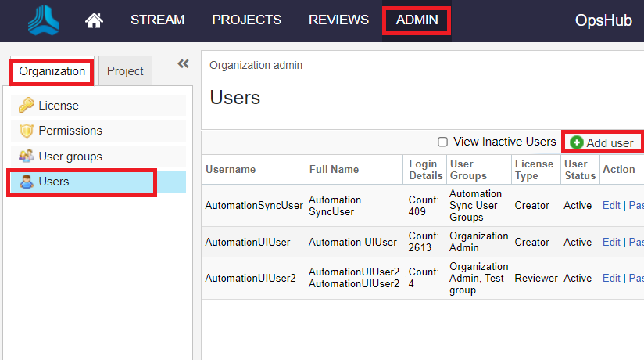Select the Organization tab
The image size is (644, 360).
tap(52, 71)
